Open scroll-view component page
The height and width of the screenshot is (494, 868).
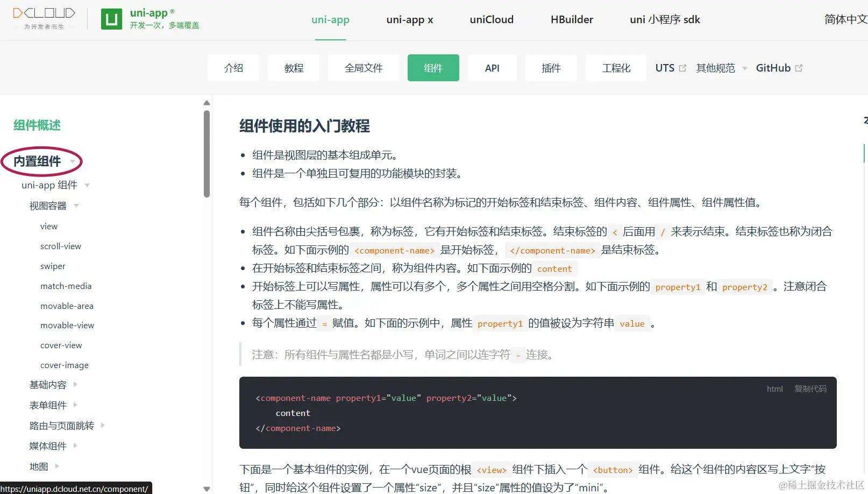[x=61, y=246]
